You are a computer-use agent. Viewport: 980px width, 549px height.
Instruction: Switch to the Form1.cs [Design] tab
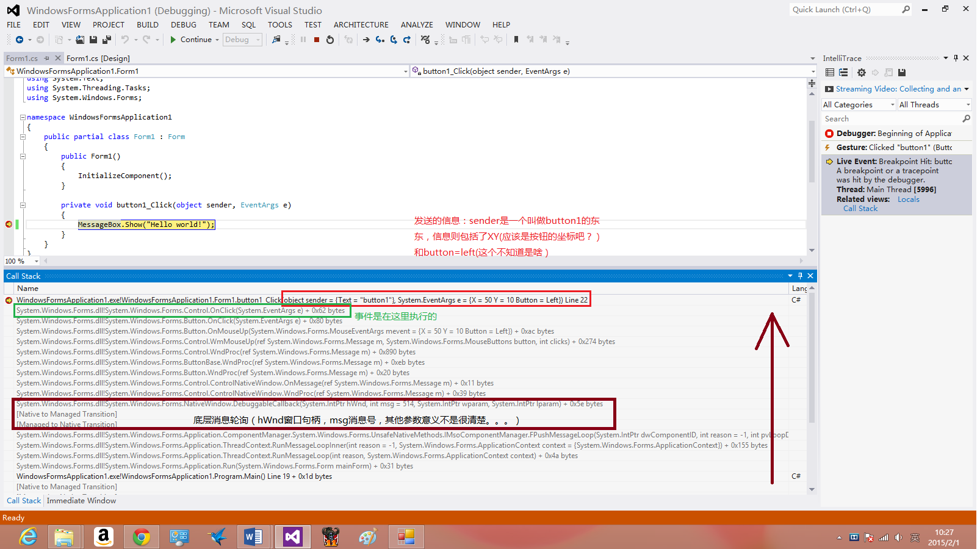[x=98, y=59]
